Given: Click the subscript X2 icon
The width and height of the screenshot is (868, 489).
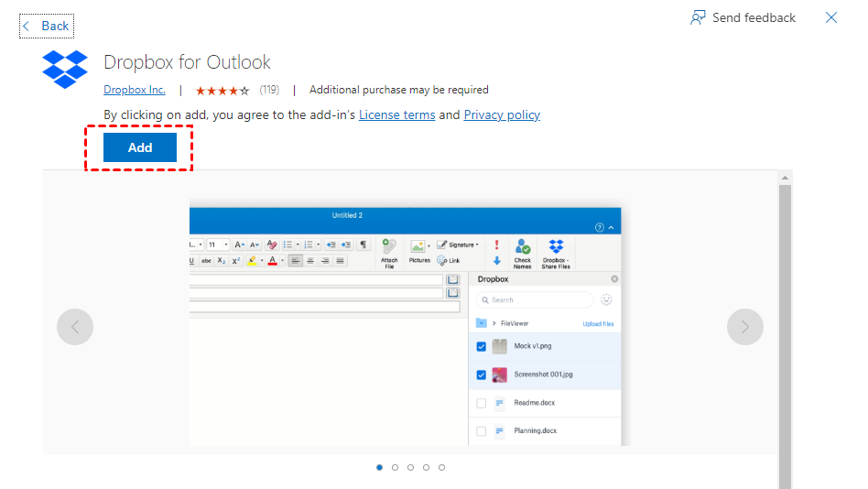Looking at the screenshot, I should coord(222,260).
